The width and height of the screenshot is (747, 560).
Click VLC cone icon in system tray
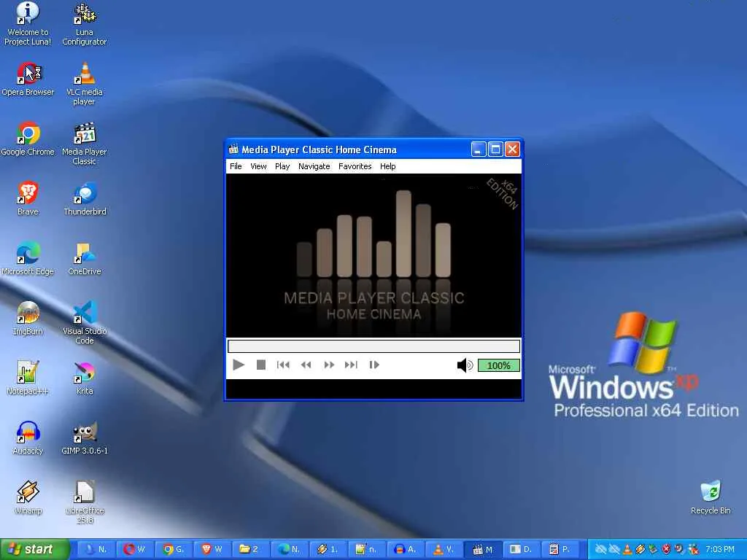coord(627,550)
